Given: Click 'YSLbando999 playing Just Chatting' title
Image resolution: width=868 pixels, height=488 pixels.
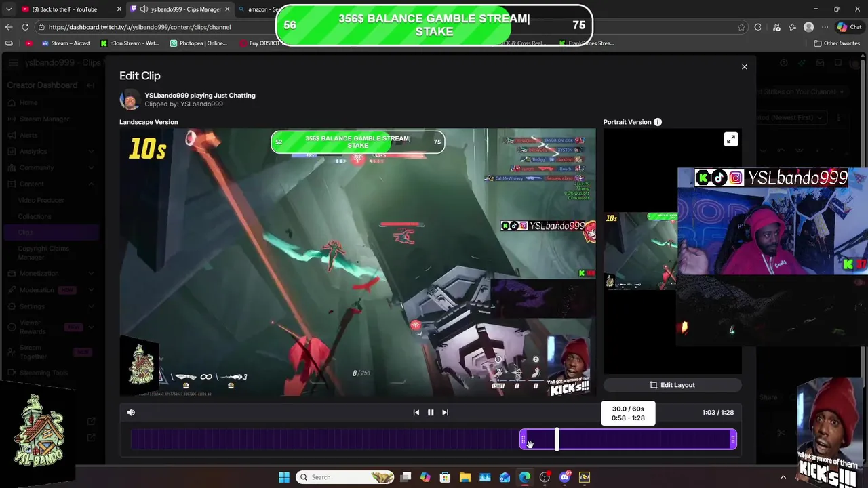Looking at the screenshot, I should (200, 96).
